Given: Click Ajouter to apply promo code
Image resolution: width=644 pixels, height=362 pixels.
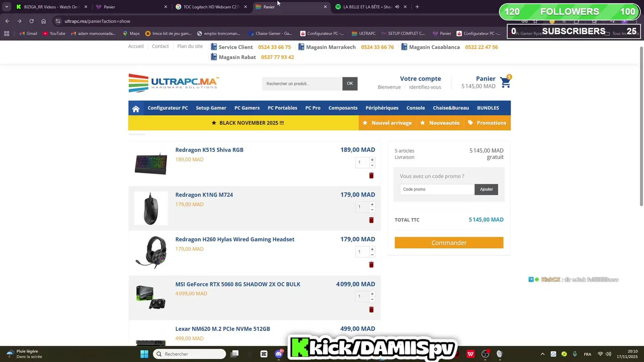Looking at the screenshot, I should point(486,190).
